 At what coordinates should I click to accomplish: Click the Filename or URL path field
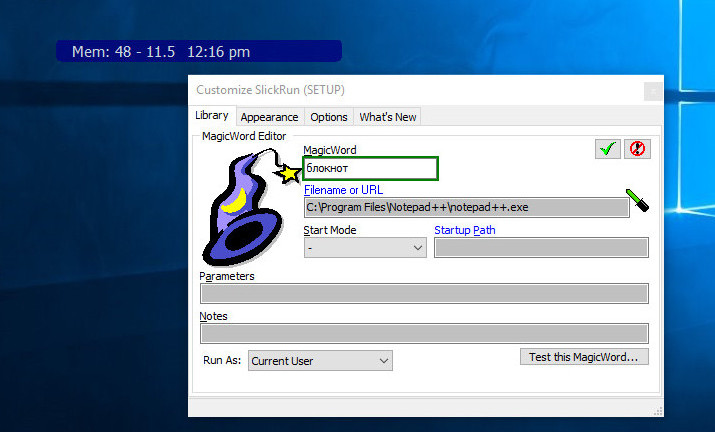[466, 208]
